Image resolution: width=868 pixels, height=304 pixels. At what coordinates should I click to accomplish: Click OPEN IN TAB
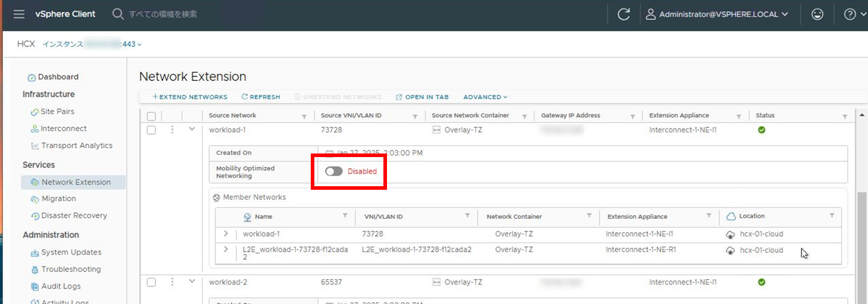coord(422,97)
